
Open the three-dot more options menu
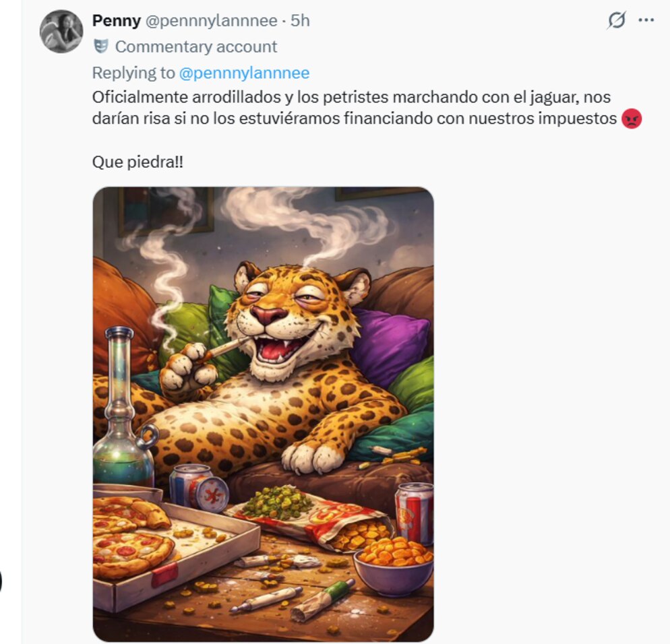point(646,21)
